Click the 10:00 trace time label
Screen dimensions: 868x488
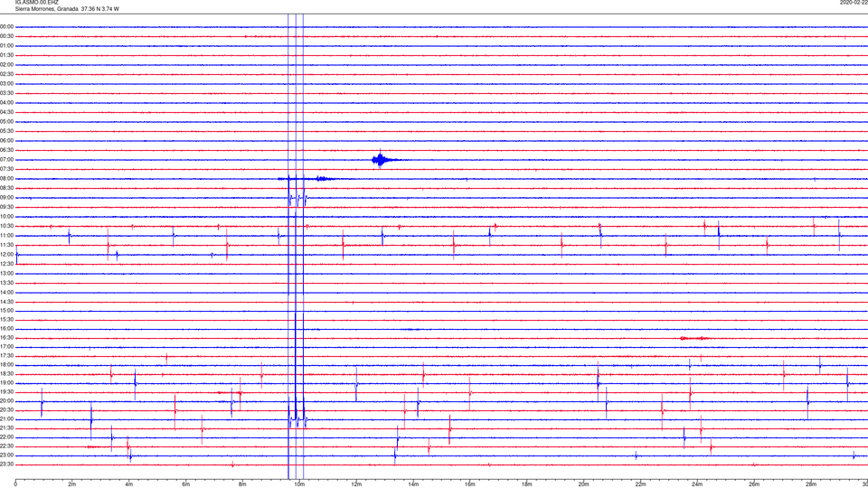[x=6, y=216]
